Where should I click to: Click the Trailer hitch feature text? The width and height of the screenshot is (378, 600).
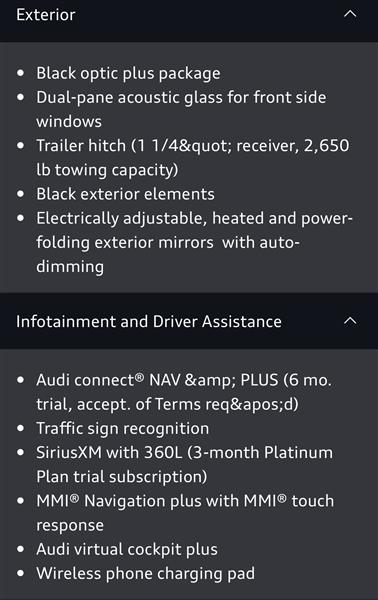pos(192,158)
